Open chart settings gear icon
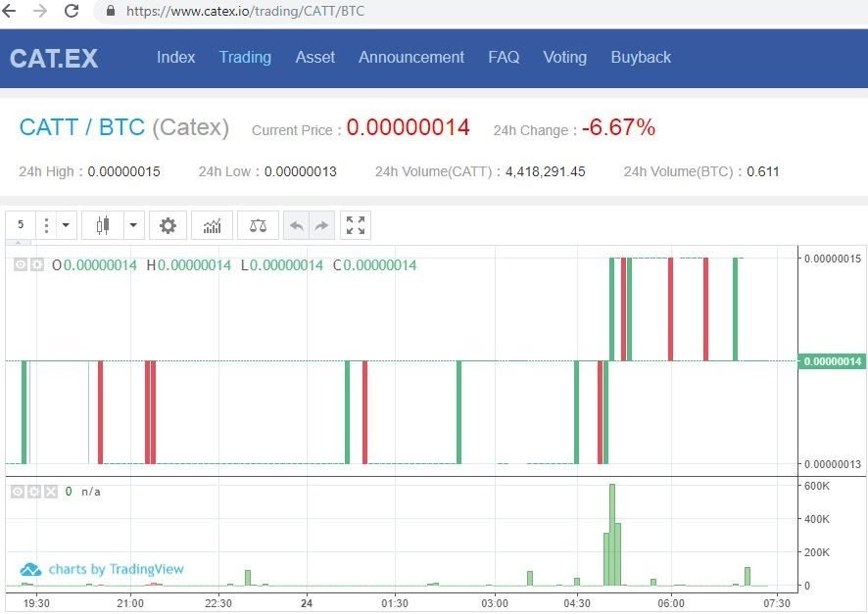Image resolution: width=868 pixels, height=614 pixels. pyautogui.click(x=168, y=225)
